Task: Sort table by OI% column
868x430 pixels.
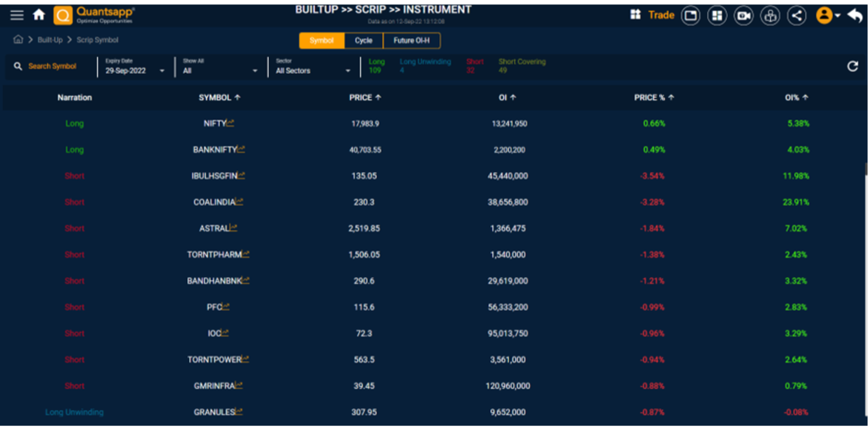Action: (797, 97)
